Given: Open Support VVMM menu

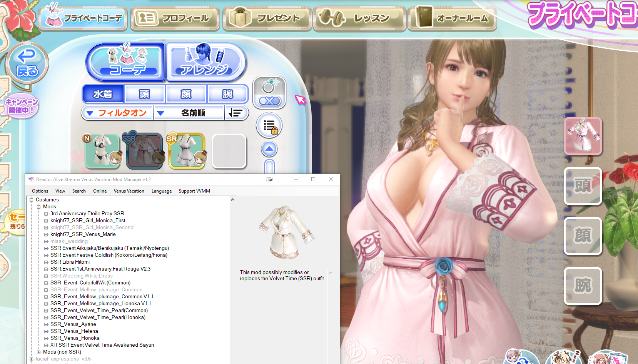Looking at the screenshot, I should pos(194,191).
